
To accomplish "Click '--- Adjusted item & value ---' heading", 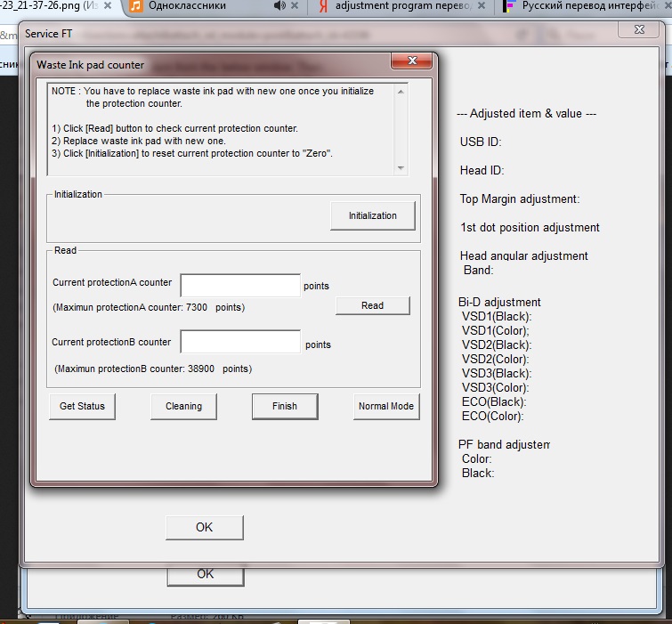I will point(527,114).
